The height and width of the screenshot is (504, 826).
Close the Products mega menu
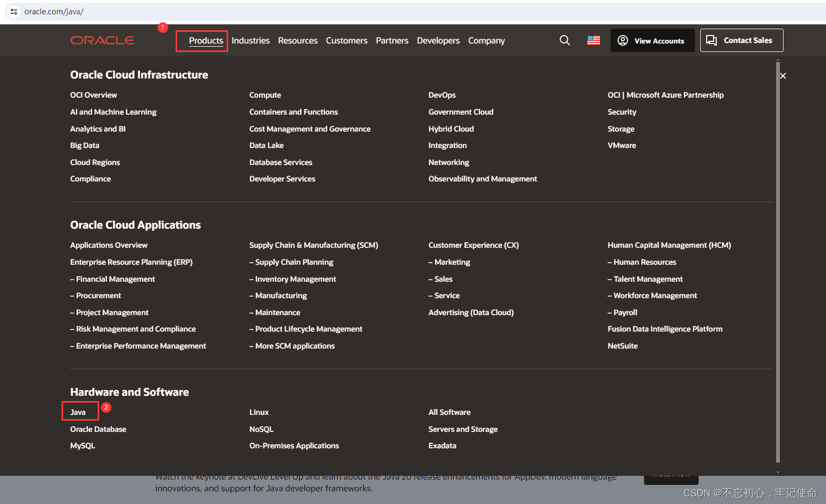pos(783,76)
